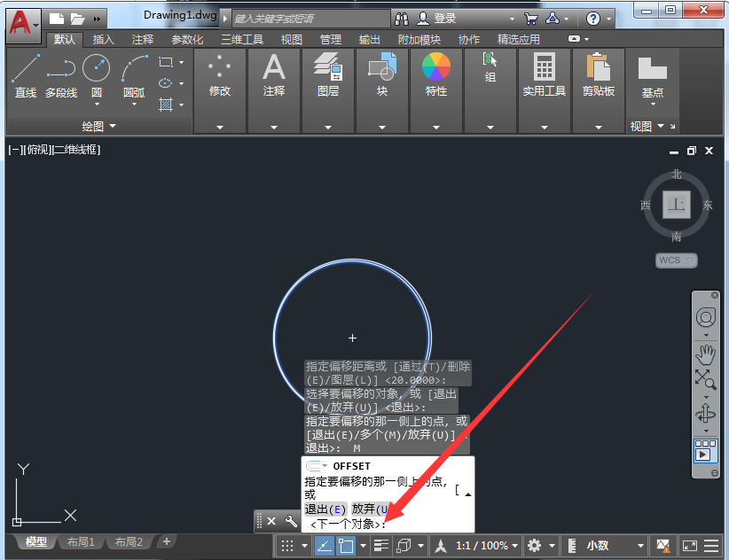The height and width of the screenshot is (560, 729).
Task: Open the status bar customization menu icon
Action: (x=711, y=546)
